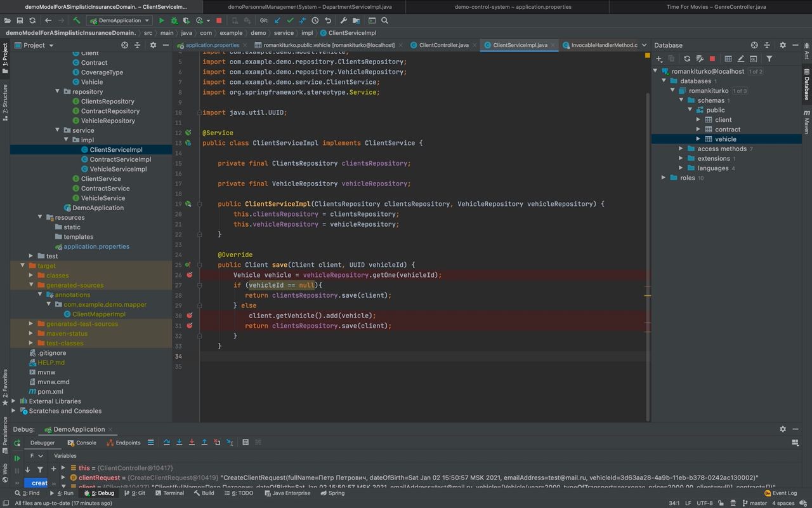Click the master branch in status bar
This screenshot has height=508, width=812.
point(754,503)
